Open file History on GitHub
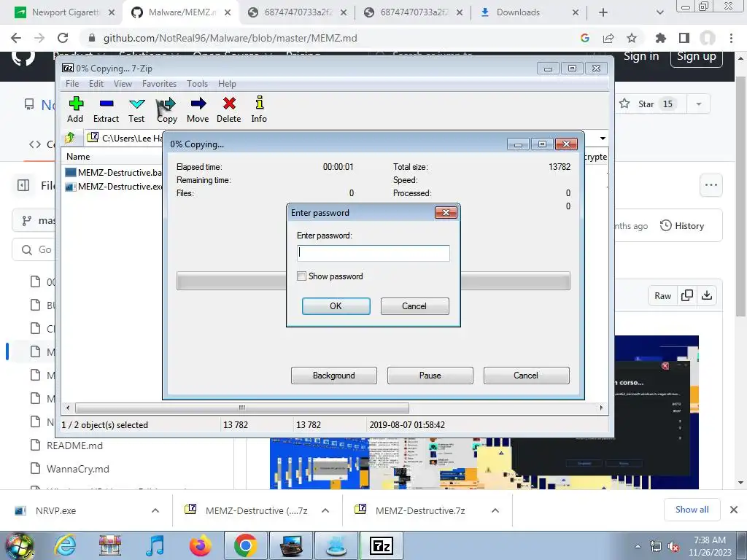 tap(682, 226)
